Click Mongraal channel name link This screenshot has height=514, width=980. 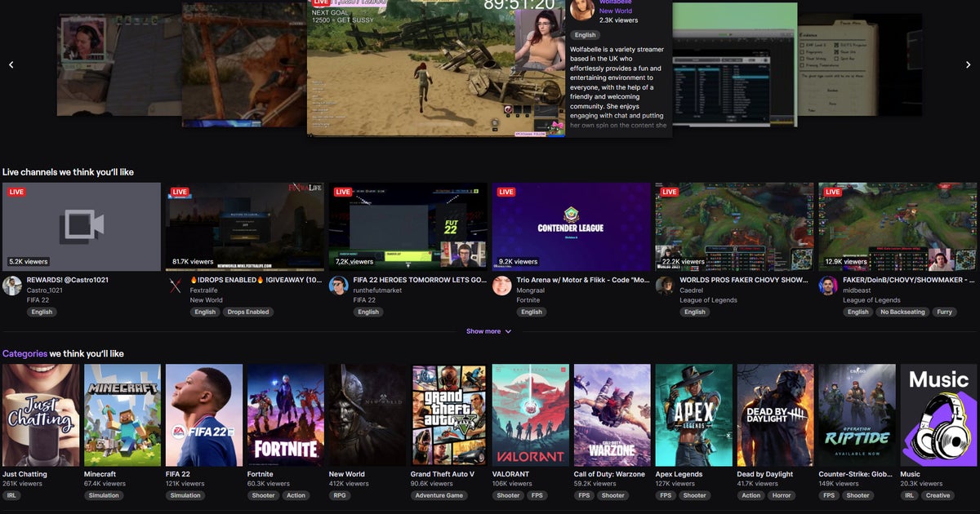[x=531, y=290]
